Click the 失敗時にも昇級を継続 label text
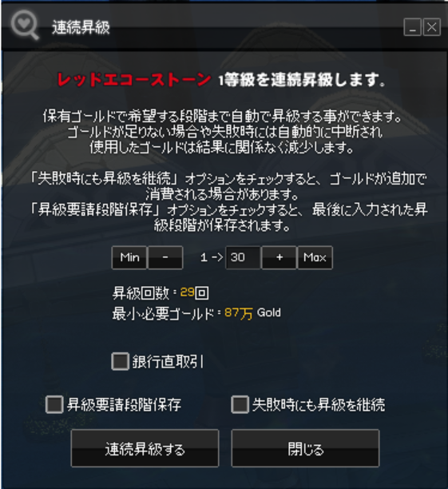The width and height of the screenshot is (448, 489). 319,405
